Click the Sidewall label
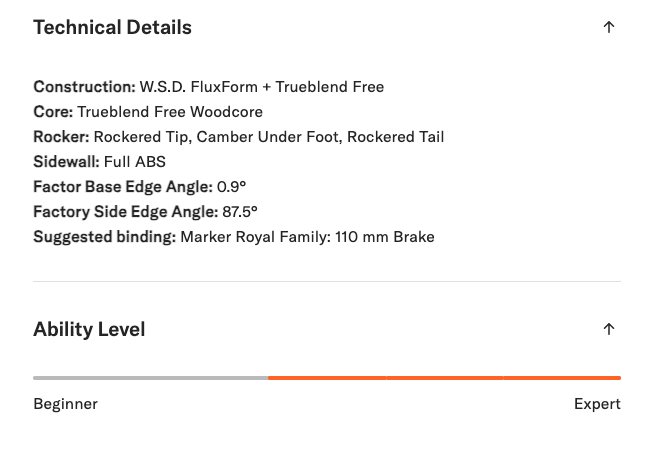 click(66, 162)
